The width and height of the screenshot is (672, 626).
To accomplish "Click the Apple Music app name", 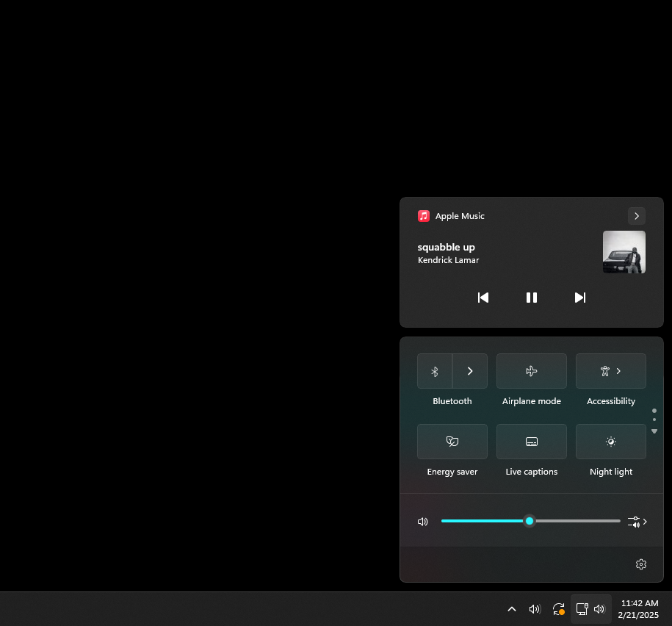I will [460, 216].
